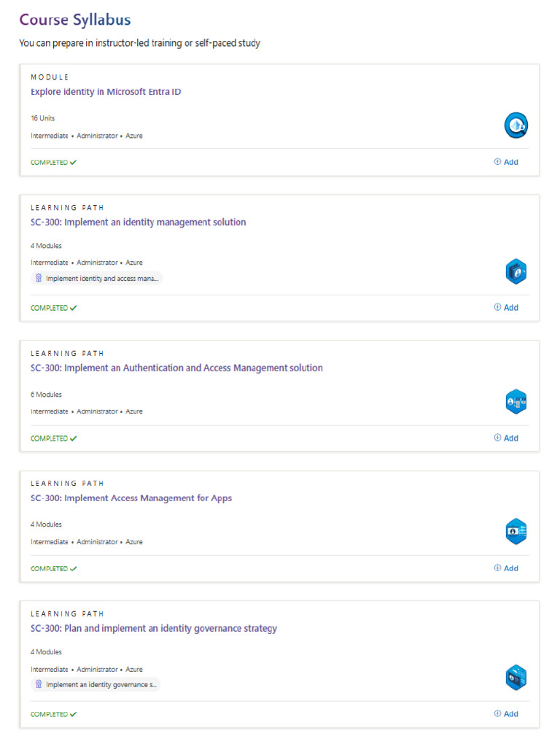Open SC-300 Authentication and Access Management path
560x747 pixels.
176,368
